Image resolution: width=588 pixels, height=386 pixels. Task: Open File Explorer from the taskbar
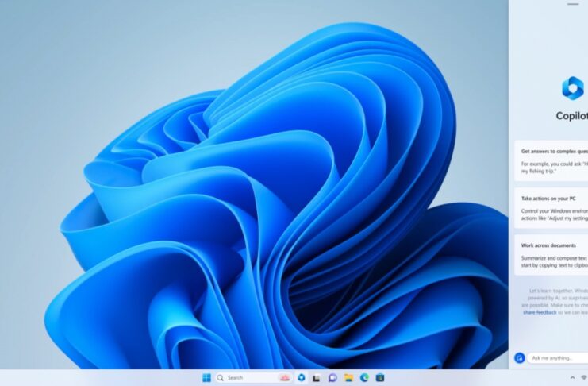point(348,378)
